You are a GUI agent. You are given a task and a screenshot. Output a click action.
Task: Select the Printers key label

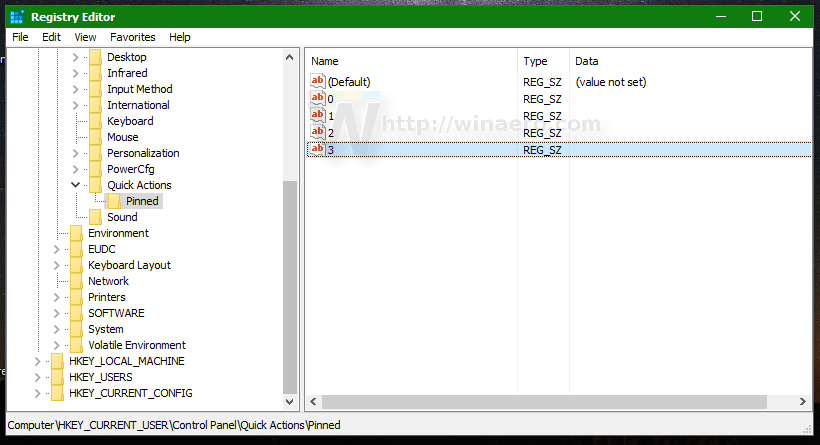coord(107,297)
